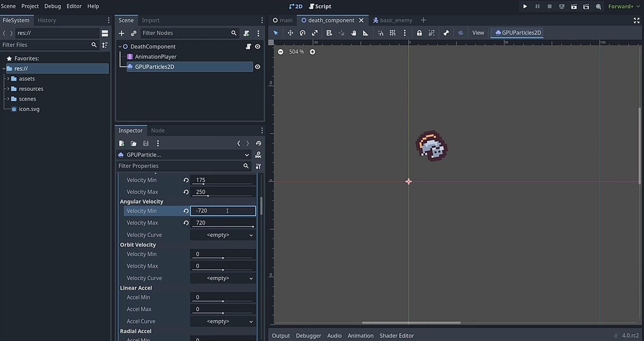The height and width of the screenshot is (341, 644).
Task: Open the Debug menu
Action: (53, 6)
